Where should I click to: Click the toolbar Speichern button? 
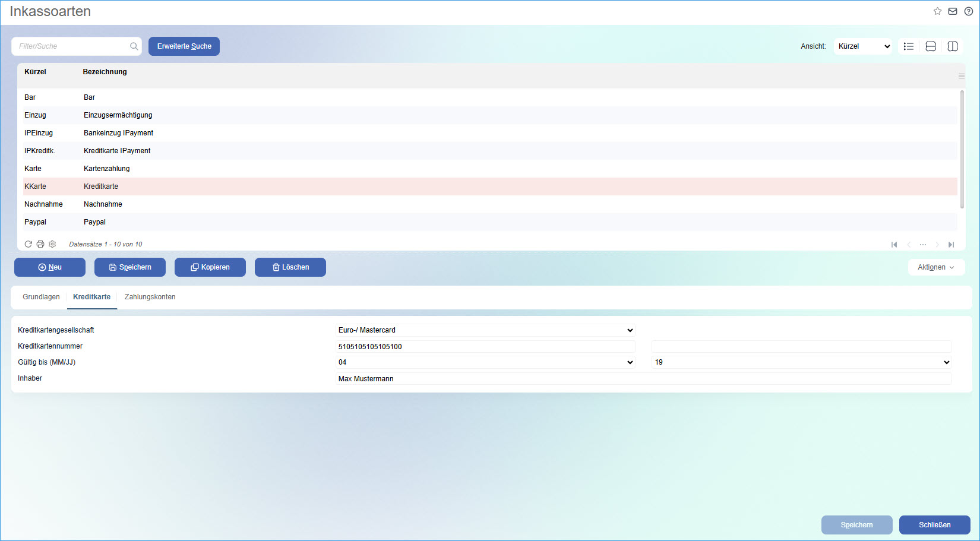[x=130, y=267]
